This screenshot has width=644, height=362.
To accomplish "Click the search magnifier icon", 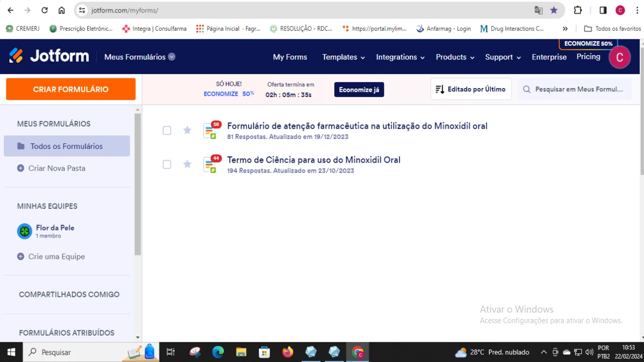I will pos(527,89).
